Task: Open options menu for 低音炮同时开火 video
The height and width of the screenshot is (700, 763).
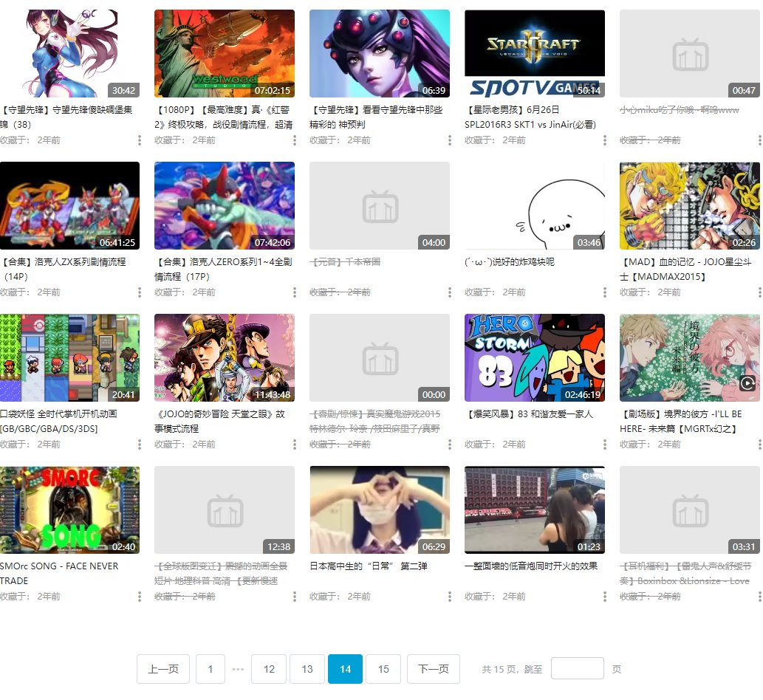Action: click(x=605, y=597)
